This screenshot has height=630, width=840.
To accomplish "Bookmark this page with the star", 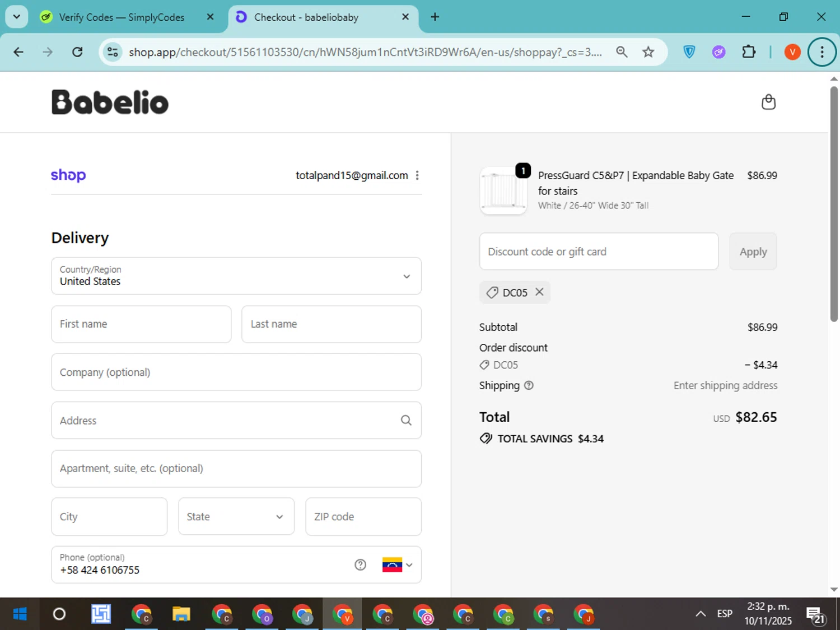I will (648, 52).
